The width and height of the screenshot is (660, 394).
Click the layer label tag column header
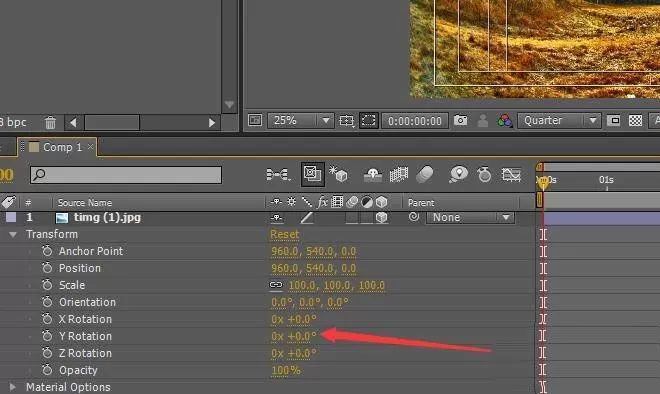pyautogui.click(x=9, y=202)
